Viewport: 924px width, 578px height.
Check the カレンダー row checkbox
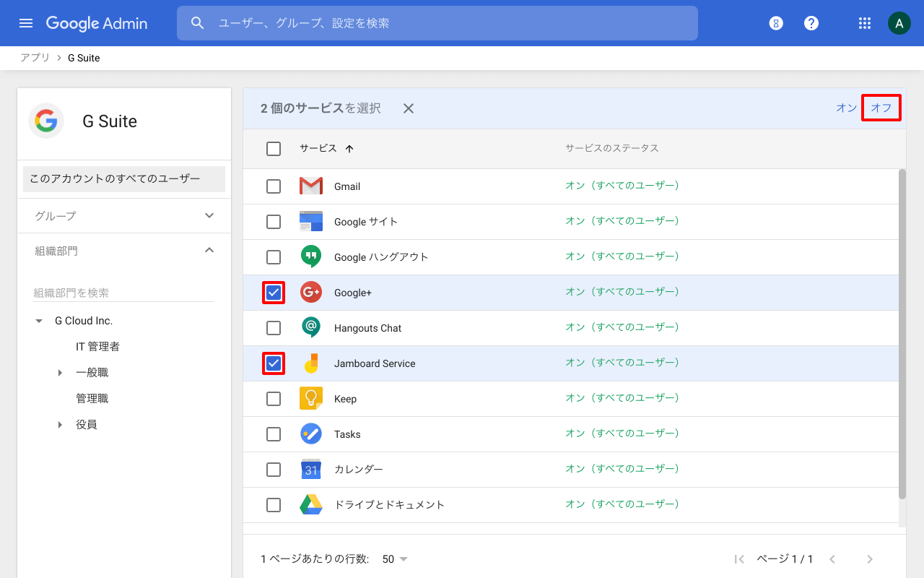[274, 470]
